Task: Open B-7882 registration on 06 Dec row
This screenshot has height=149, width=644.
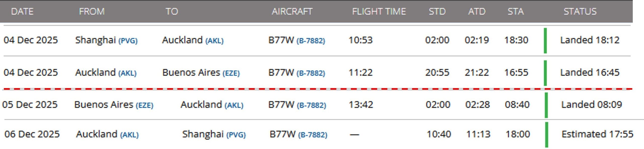Action: pyautogui.click(x=313, y=135)
